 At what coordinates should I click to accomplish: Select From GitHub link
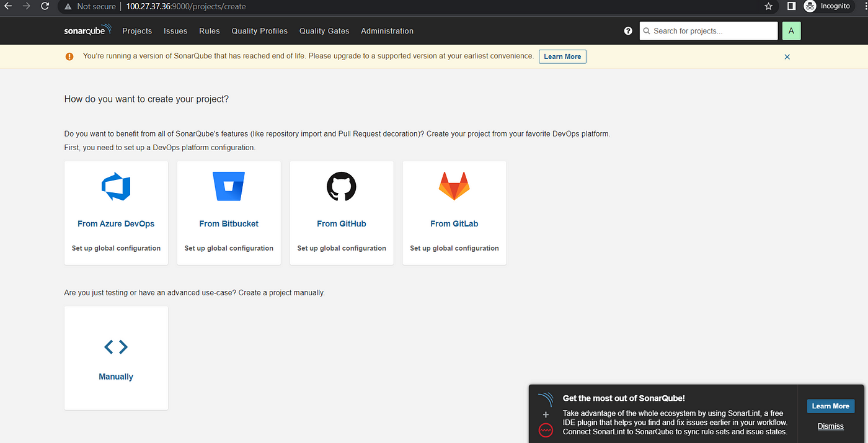coord(342,224)
